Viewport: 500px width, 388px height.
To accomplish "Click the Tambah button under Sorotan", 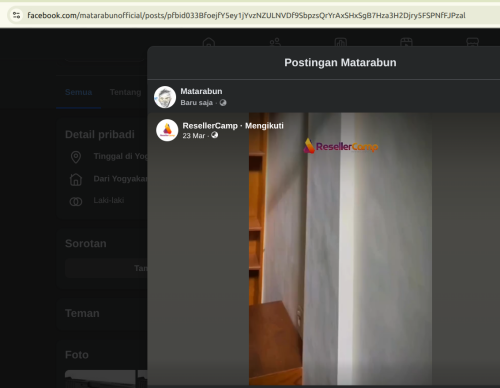I will (106, 268).
